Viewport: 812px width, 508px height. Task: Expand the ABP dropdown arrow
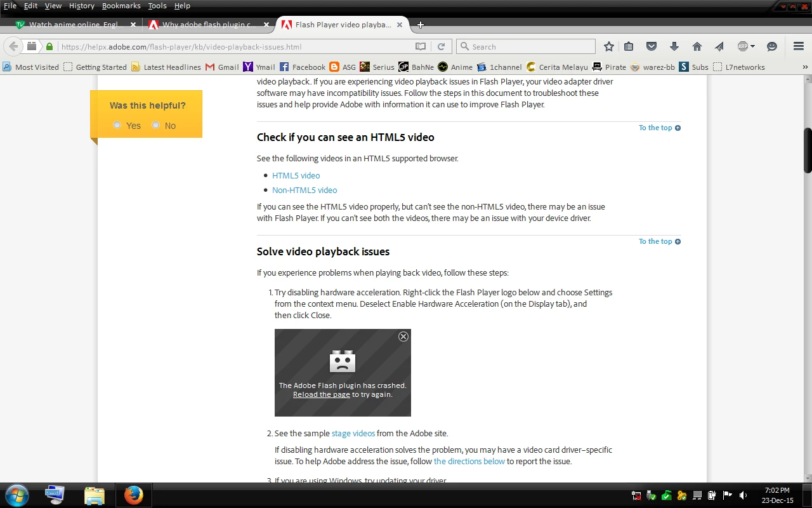[x=753, y=46]
